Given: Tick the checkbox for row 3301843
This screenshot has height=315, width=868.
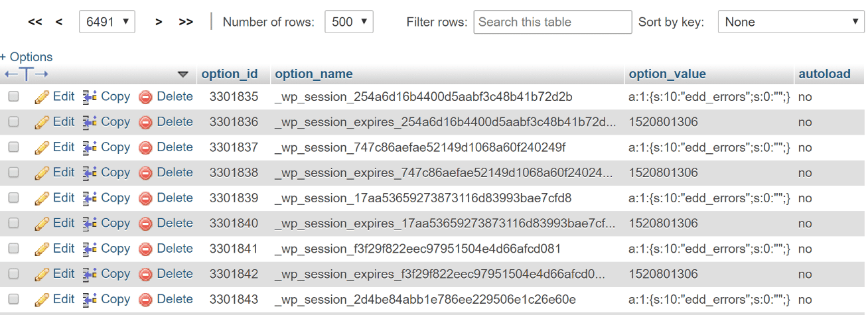Looking at the screenshot, I should pos(13,299).
